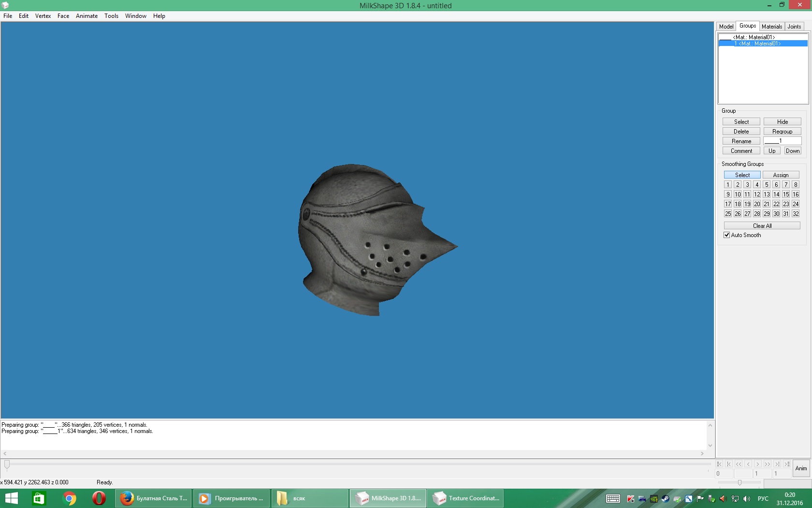Select the first <Mat.: Material01> group entry
The width and height of the screenshot is (812, 508).
click(x=763, y=37)
